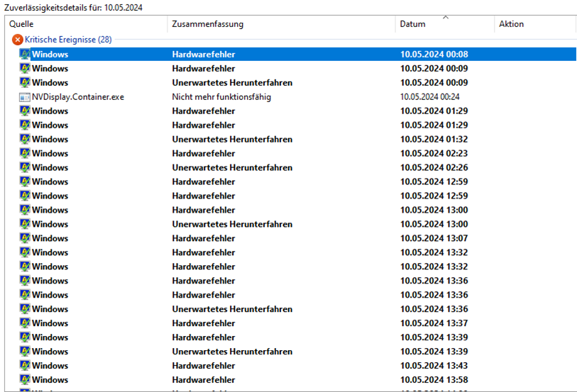Image resolution: width=577 pixels, height=392 pixels.
Task: Click the NVDisplay.Container.exe application icon
Action: click(x=25, y=97)
